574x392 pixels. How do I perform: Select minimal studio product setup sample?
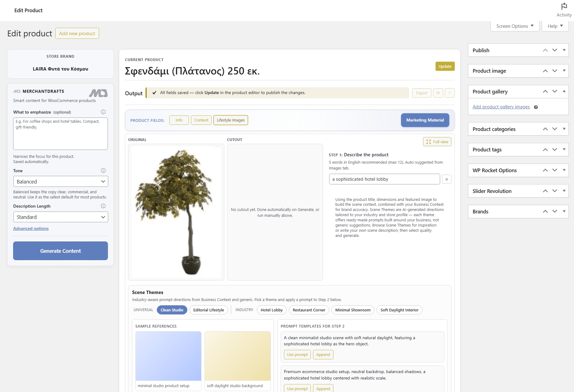[x=168, y=361]
